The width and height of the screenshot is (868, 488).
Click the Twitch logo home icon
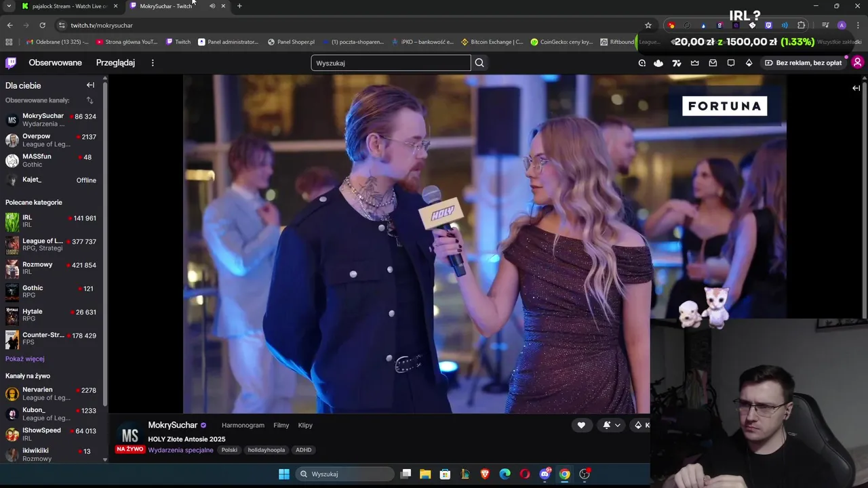(x=11, y=63)
